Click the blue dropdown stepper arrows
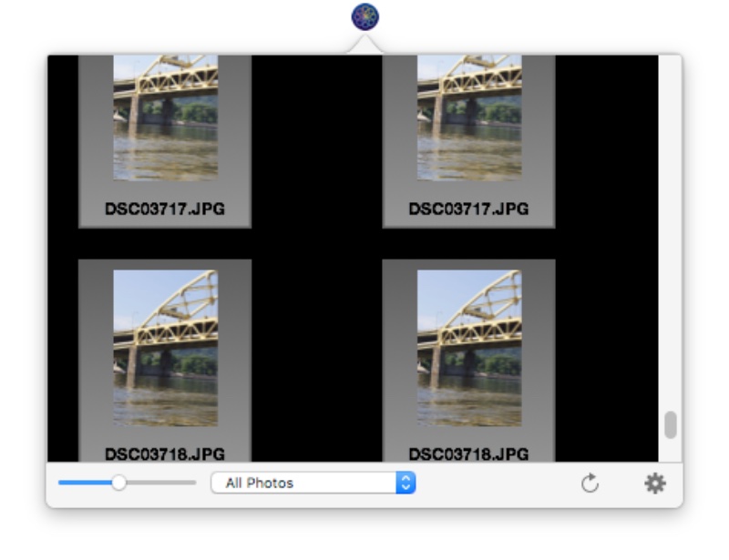This screenshot has width=729, height=560. (406, 484)
